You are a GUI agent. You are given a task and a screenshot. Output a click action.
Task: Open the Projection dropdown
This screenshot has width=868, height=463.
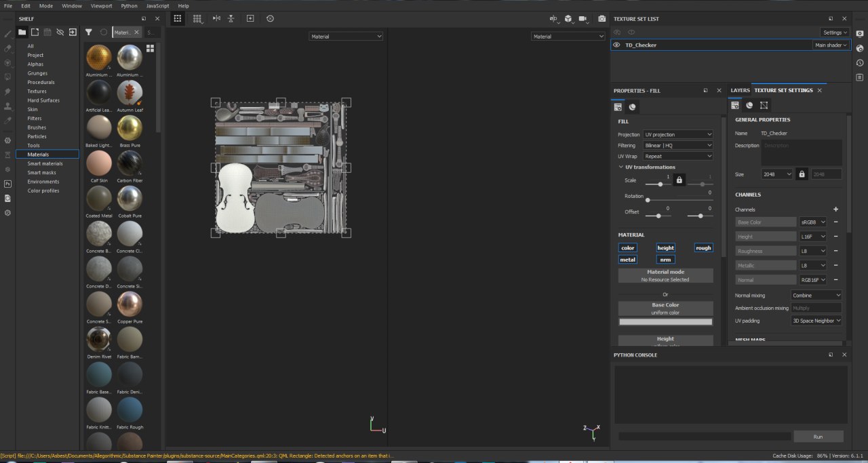678,134
